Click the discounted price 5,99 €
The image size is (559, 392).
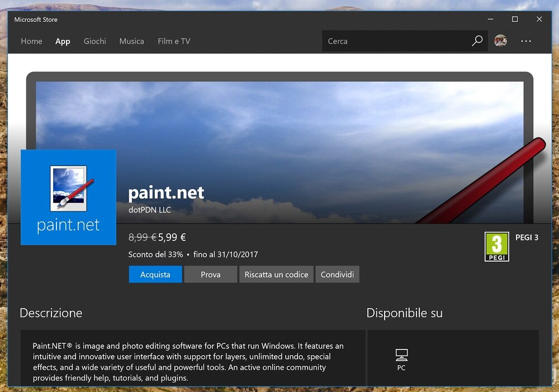171,237
